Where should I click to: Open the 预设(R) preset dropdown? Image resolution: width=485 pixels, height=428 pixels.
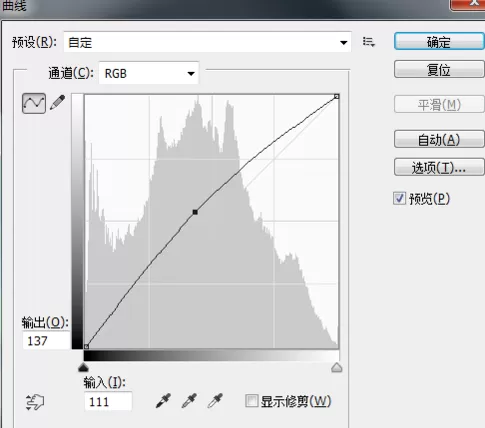207,42
